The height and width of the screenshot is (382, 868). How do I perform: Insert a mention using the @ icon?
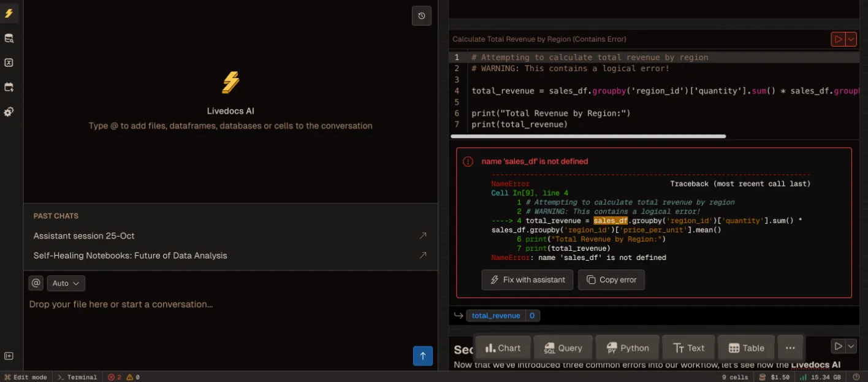click(36, 283)
